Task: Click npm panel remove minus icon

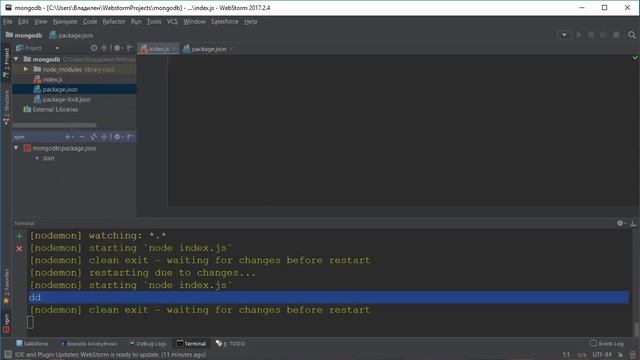Action: pos(82,137)
